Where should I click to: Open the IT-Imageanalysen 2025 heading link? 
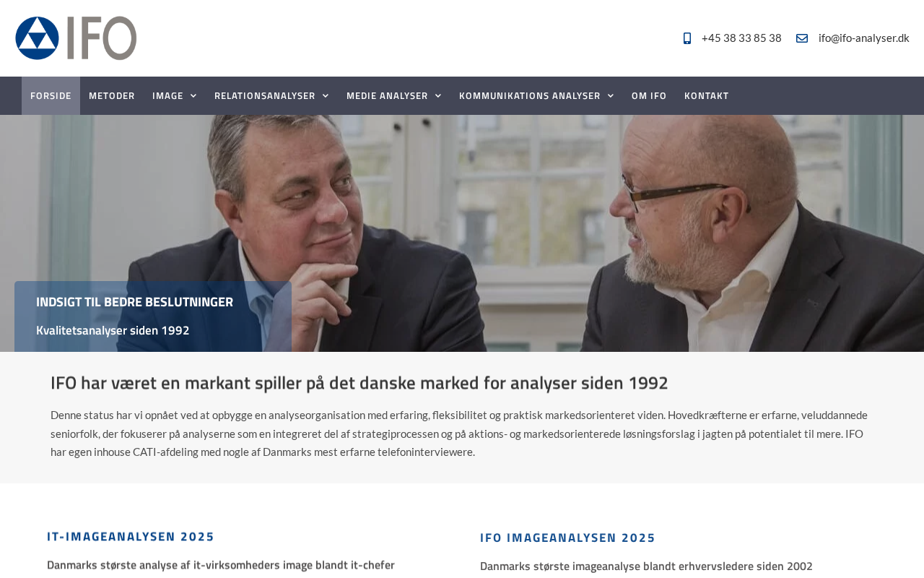(x=131, y=537)
